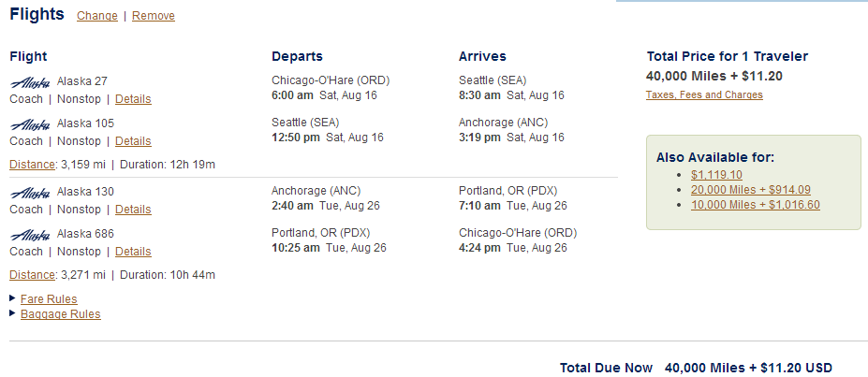The height and width of the screenshot is (377, 868).
Task: Click the Fare Rules disclosure triangle
Action: [x=12, y=298]
